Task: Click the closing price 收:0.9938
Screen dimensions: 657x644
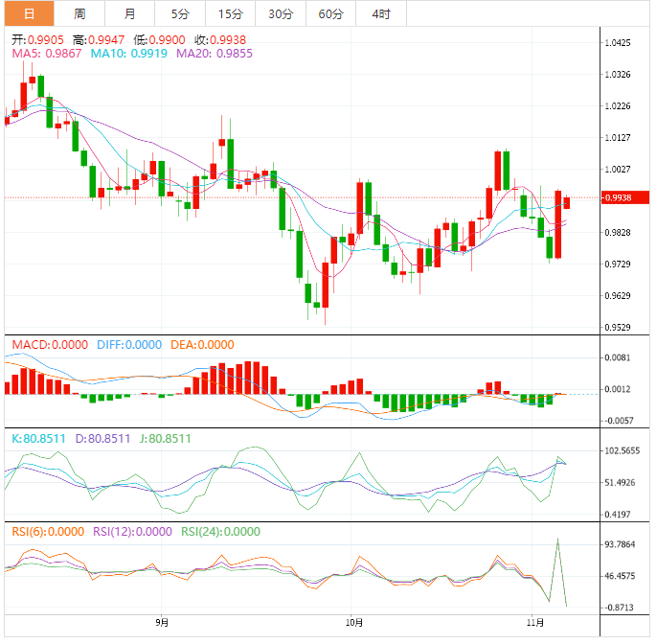Action: pyautogui.click(x=220, y=40)
